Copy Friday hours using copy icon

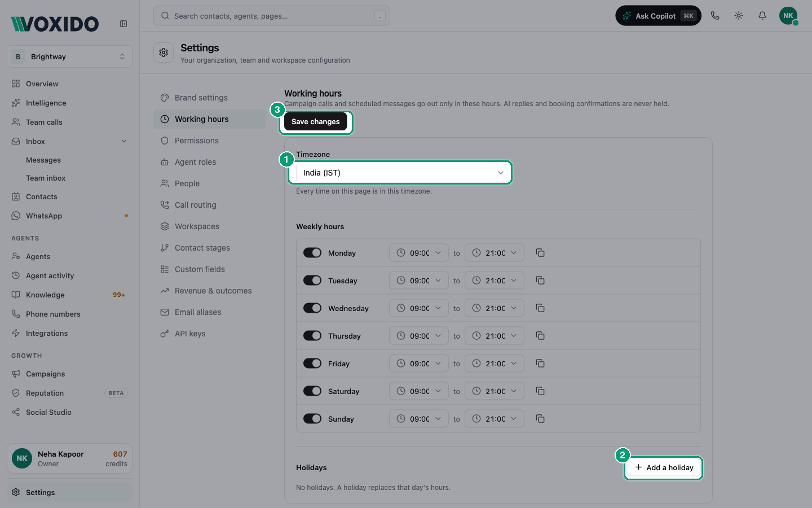click(540, 364)
